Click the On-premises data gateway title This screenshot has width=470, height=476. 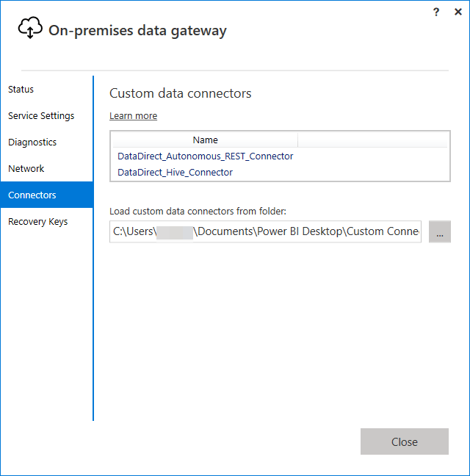137,30
